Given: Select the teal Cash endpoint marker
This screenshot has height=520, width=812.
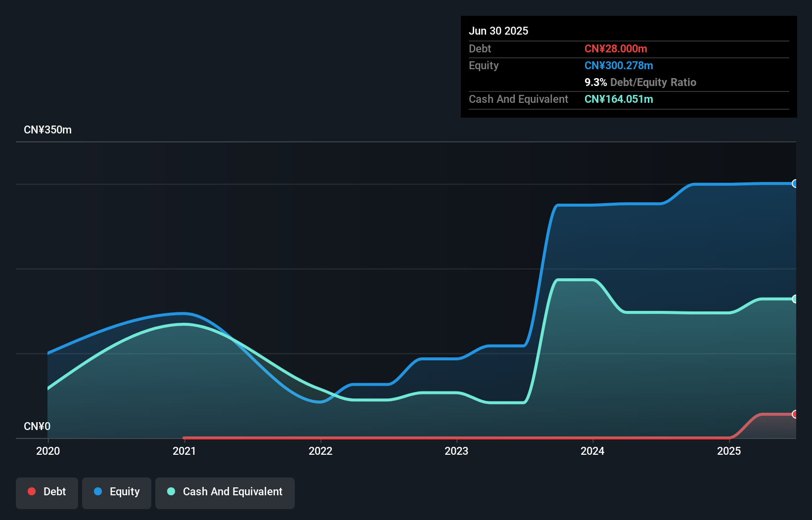Looking at the screenshot, I should click(795, 299).
